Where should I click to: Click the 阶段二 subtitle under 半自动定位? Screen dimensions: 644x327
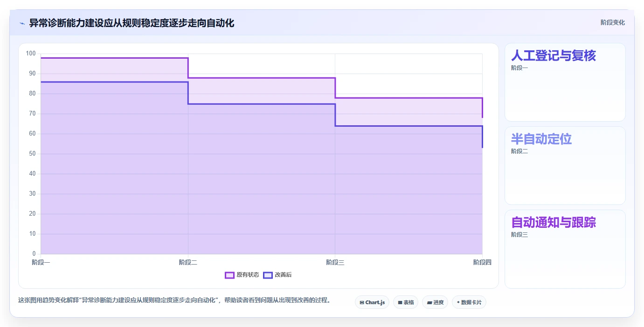point(519,151)
